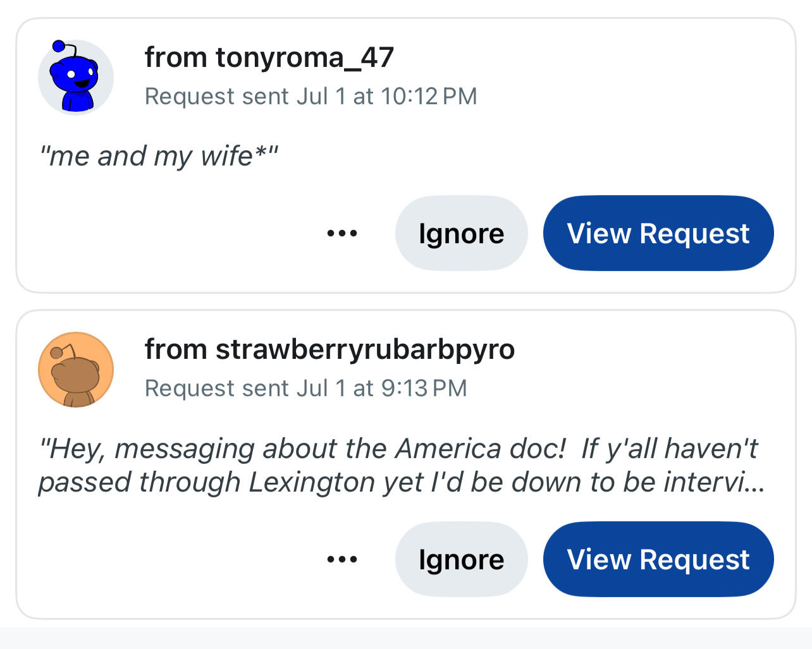Click tonyroma_47's blue Snoo avatar

pos(76,77)
